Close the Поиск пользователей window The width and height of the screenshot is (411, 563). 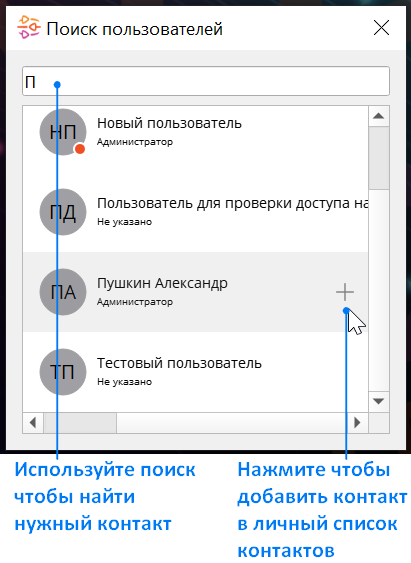tap(381, 28)
